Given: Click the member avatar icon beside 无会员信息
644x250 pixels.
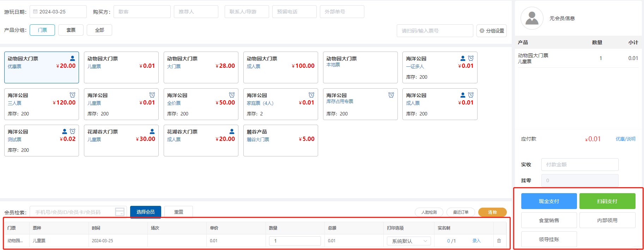Looking at the screenshot, I should (531, 18).
